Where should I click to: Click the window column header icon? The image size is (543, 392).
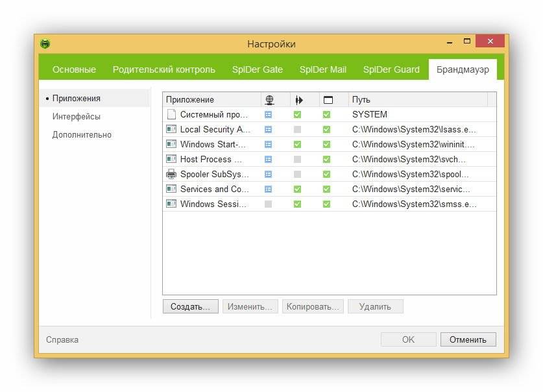point(328,100)
